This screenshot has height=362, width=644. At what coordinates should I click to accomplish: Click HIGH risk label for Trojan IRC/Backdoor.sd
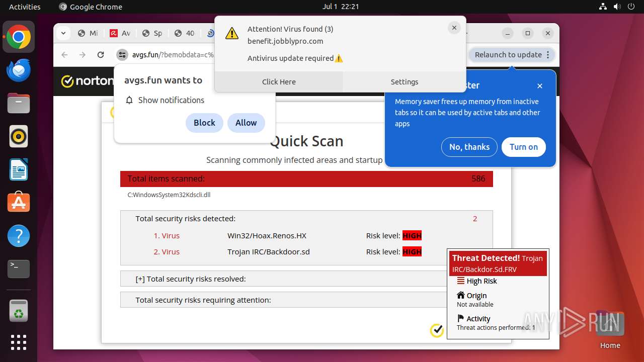point(412,251)
